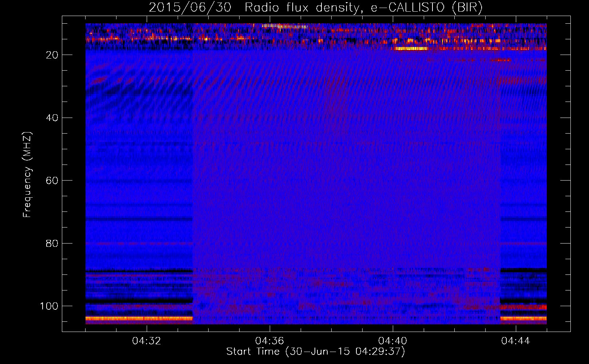Click the 04:40 time tick label
The height and width of the screenshot is (364, 589).
coord(393,341)
